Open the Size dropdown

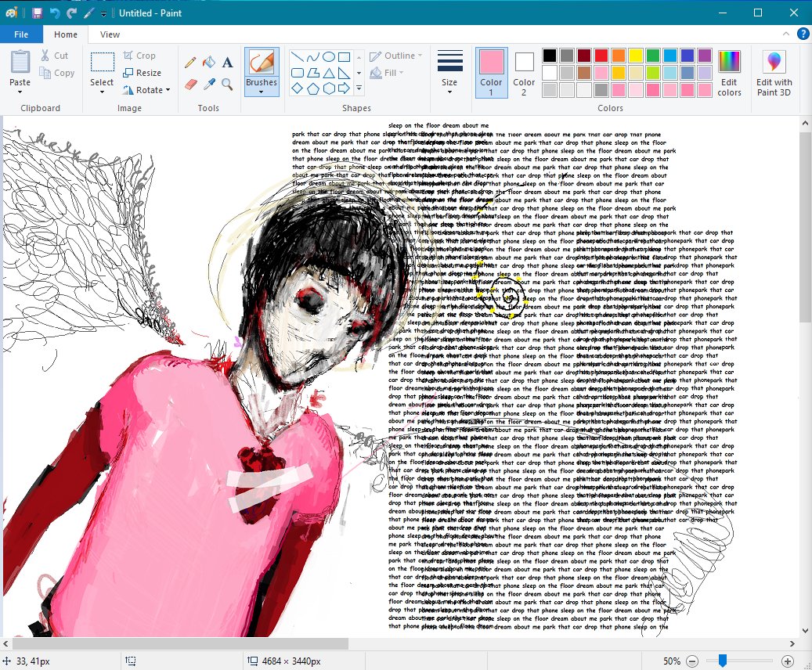tap(449, 73)
